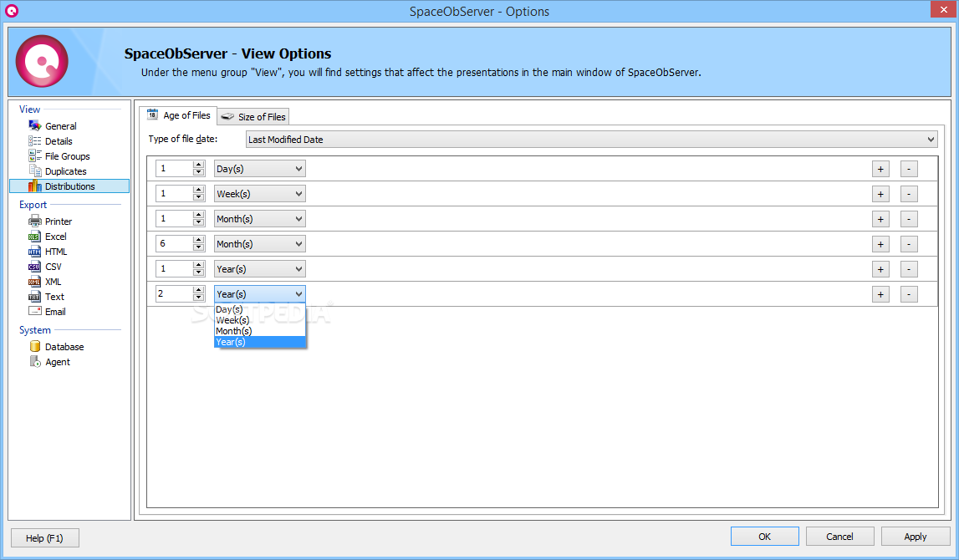Add interval after Week(s) row
This screenshot has width=959, height=560.
coord(880,194)
